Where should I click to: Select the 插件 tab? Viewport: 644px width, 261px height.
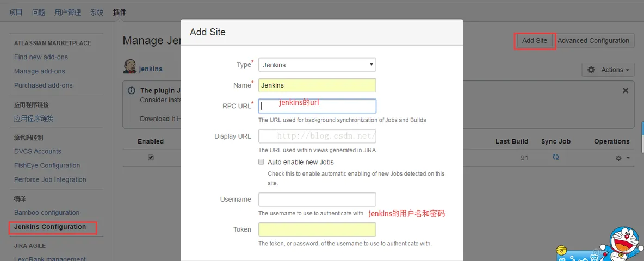(120, 13)
